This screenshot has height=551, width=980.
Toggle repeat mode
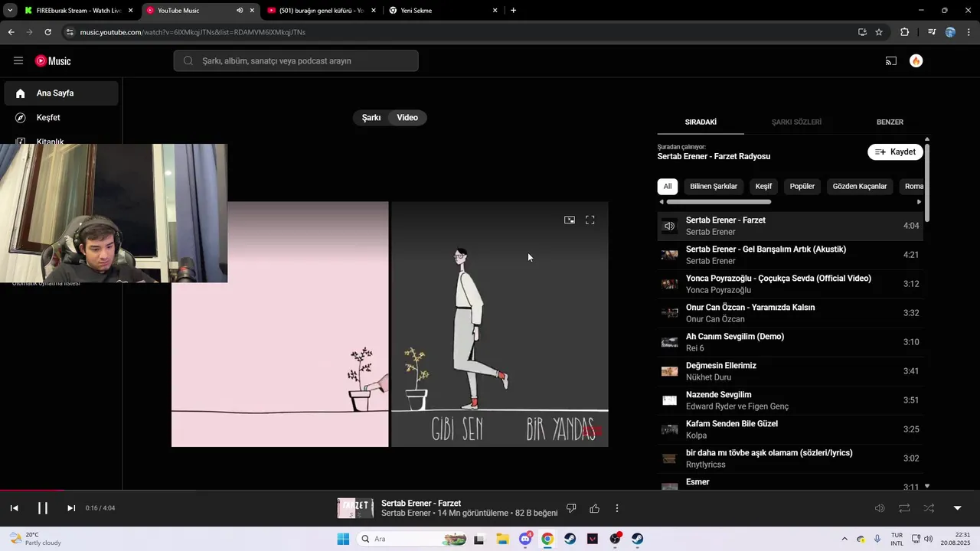point(904,508)
